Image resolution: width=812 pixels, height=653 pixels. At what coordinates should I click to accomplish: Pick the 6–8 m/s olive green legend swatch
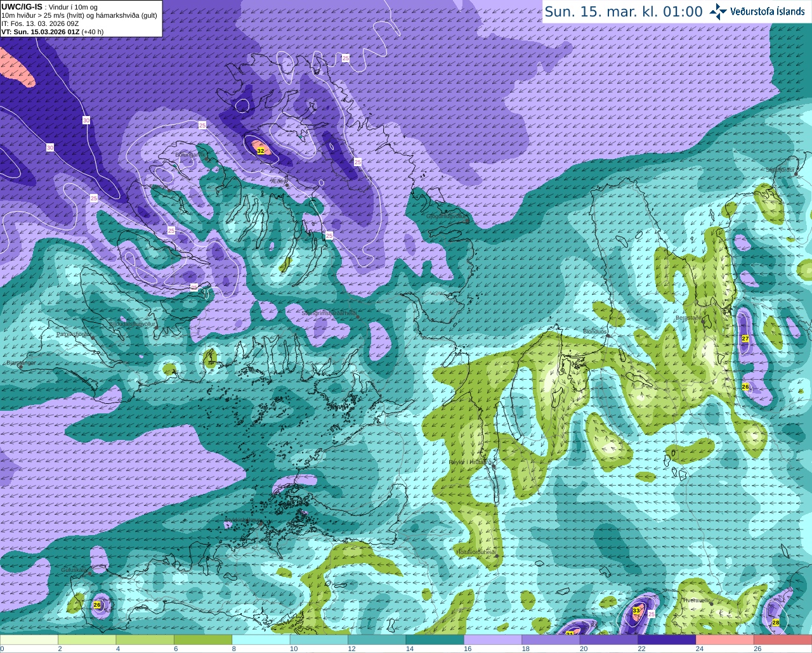(203, 640)
